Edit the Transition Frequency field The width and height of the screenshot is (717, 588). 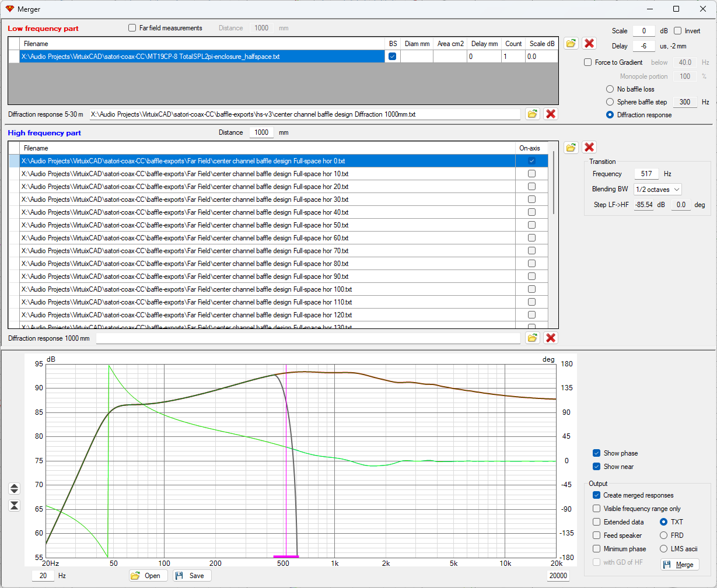coord(646,174)
